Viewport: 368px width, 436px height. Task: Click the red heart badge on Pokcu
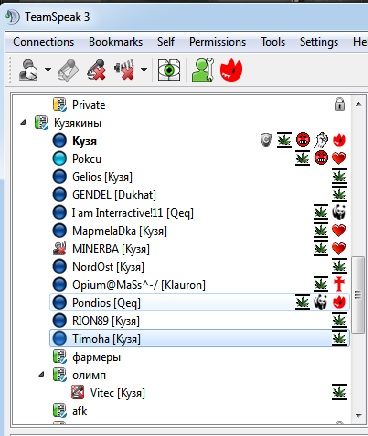pos(339,158)
